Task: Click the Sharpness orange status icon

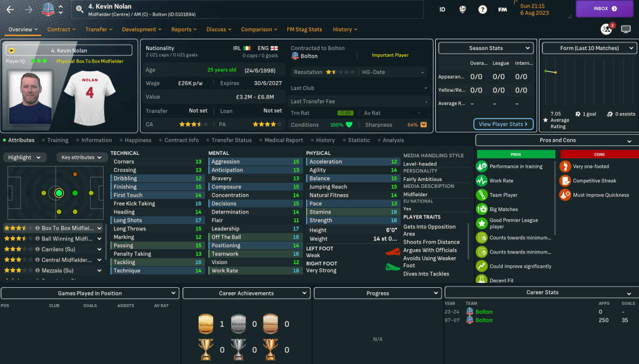Action: click(x=424, y=125)
